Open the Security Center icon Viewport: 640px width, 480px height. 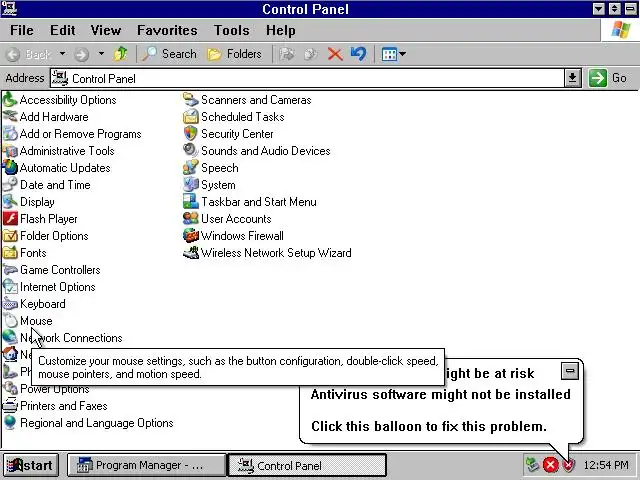coord(191,134)
